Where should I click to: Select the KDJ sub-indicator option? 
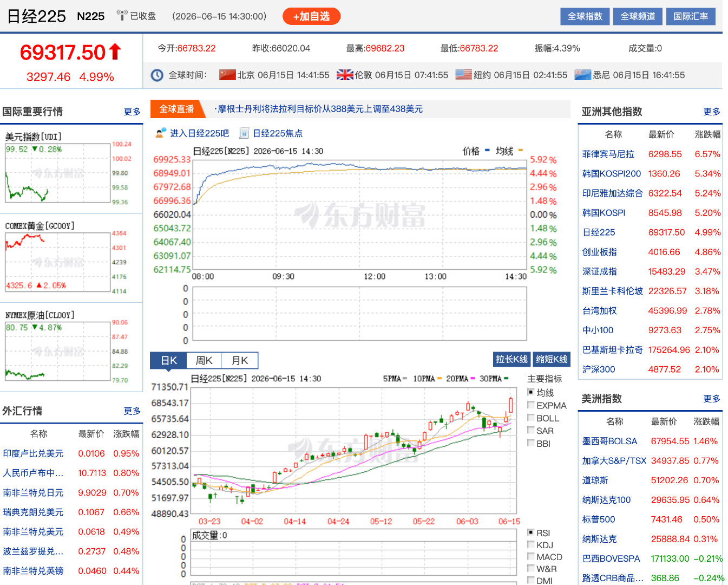531,544
